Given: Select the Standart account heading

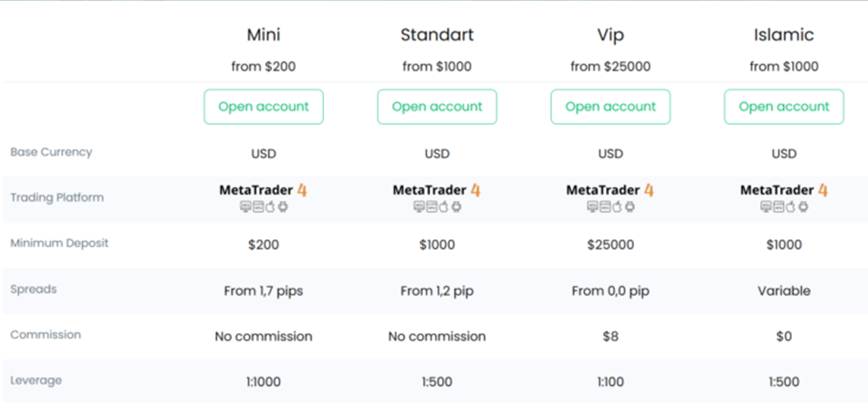Looking at the screenshot, I should (437, 35).
